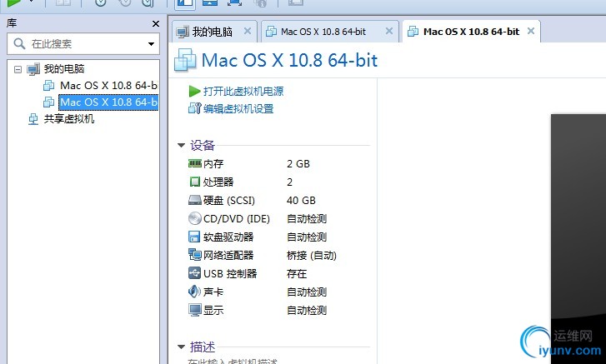This screenshot has width=606, height=364.
Task: Click the disc icon for CD/DVD (IDE)
Action: [x=195, y=218]
